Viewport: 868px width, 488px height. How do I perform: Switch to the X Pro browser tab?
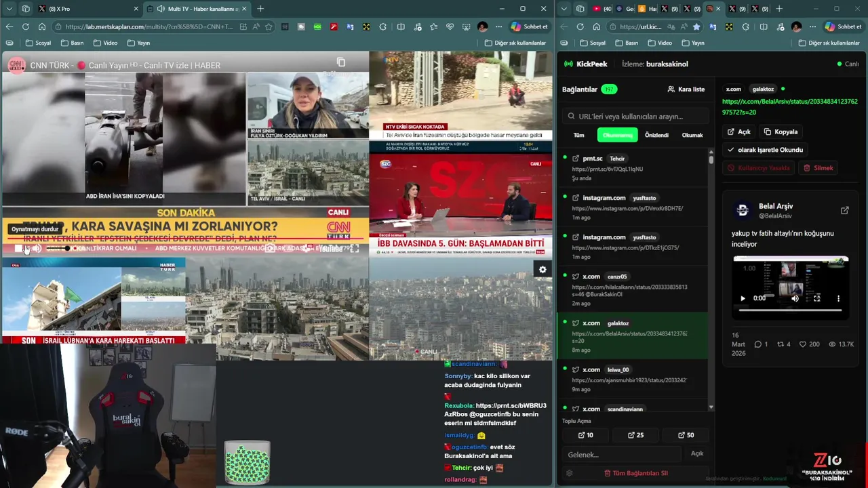(88, 9)
